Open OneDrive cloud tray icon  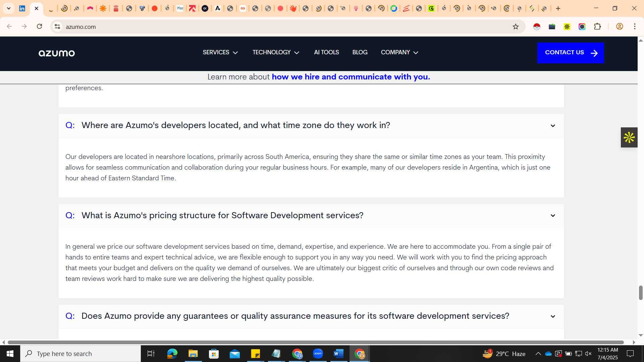(548, 354)
